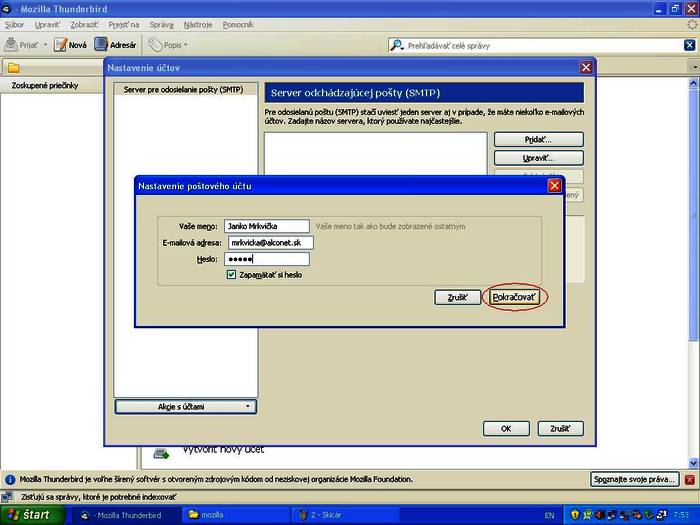Click the search magnifier icon
The height and width of the screenshot is (525, 700).
[x=396, y=45]
